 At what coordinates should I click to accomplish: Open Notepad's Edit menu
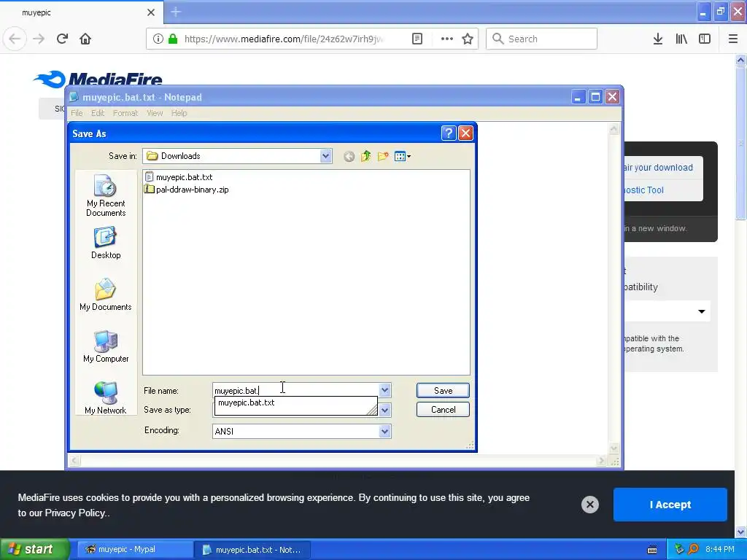[98, 113]
